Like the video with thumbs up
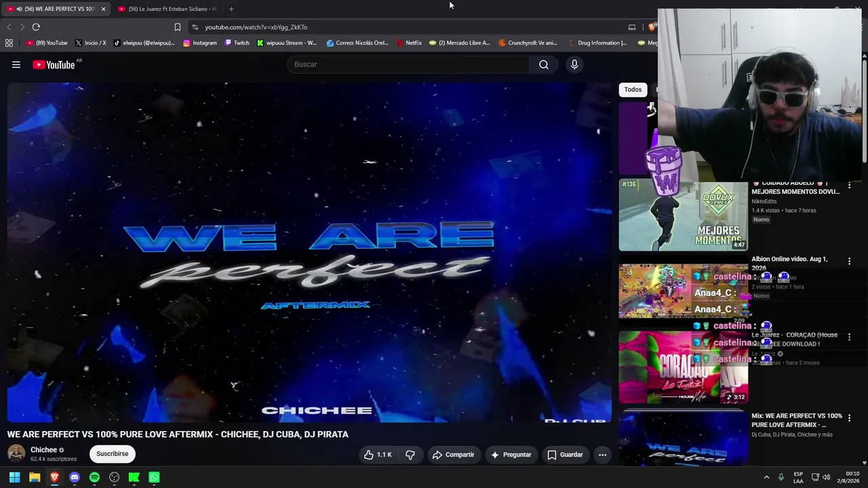The width and height of the screenshot is (868, 488). pos(378,455)
